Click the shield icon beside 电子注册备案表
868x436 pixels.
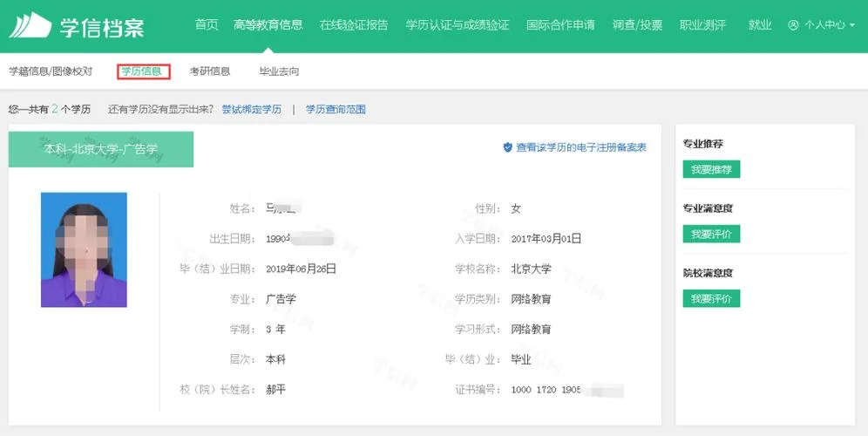coord(507,147)
